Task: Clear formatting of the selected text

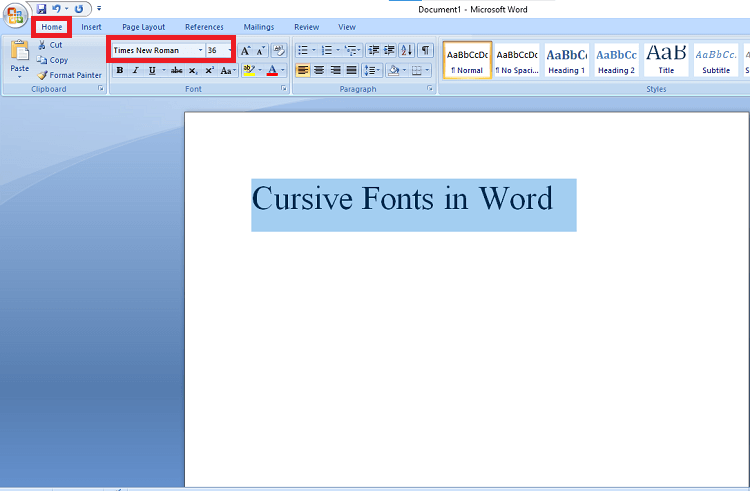Action: [279, 50]
